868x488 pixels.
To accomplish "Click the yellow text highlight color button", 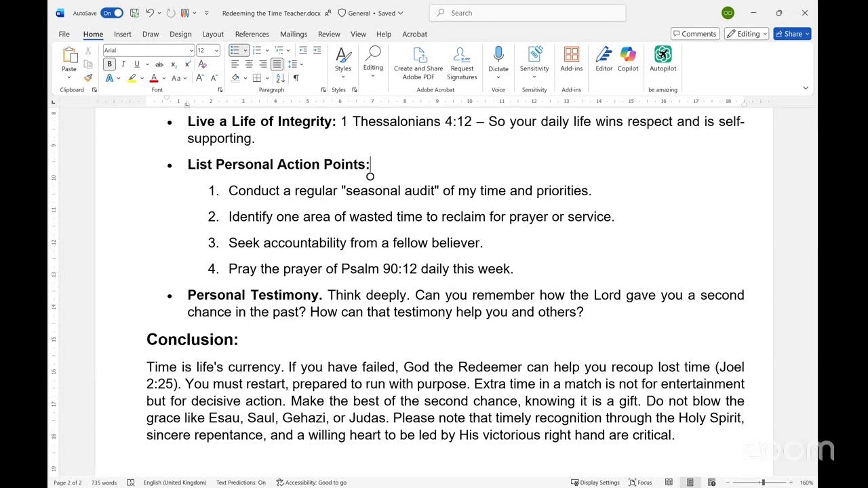I will pyautogui.click(x=132, y=78).
